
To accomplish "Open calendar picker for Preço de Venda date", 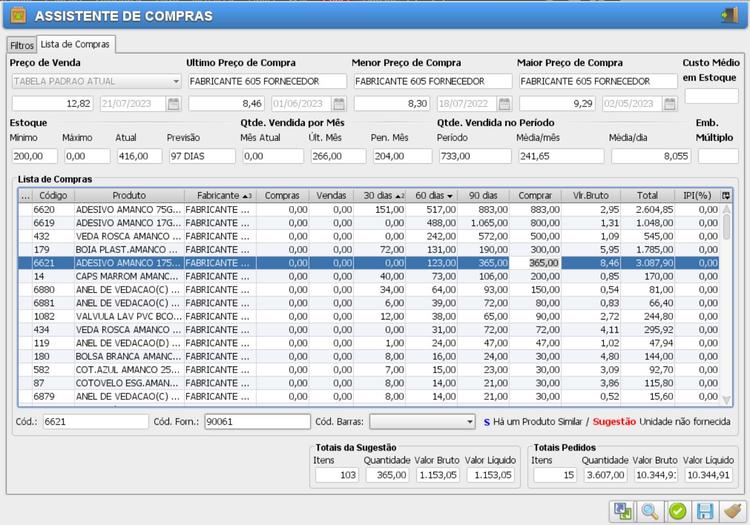I will pos(174,103).
